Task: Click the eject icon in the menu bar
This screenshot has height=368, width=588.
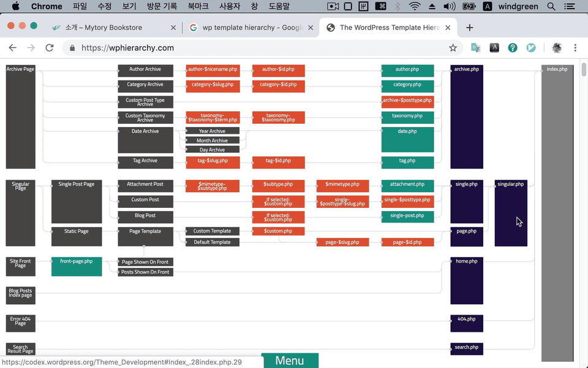Action: (x=432, y=6)
